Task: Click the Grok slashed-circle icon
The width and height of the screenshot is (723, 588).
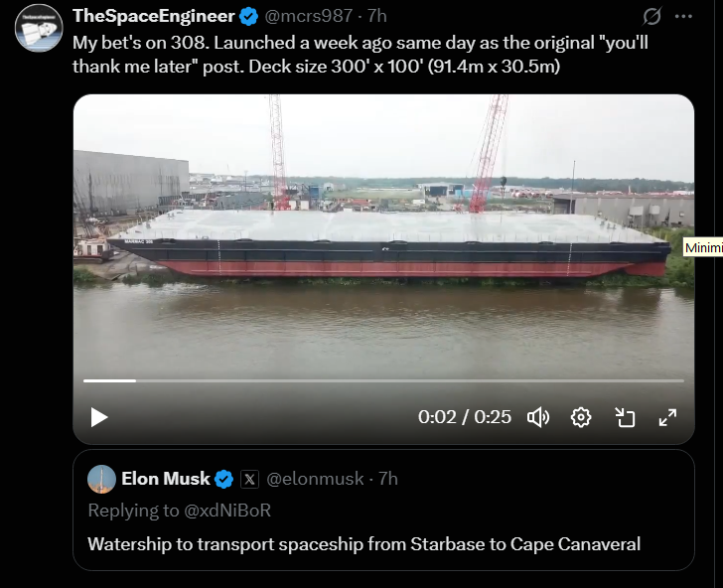Action: [652, 17]
